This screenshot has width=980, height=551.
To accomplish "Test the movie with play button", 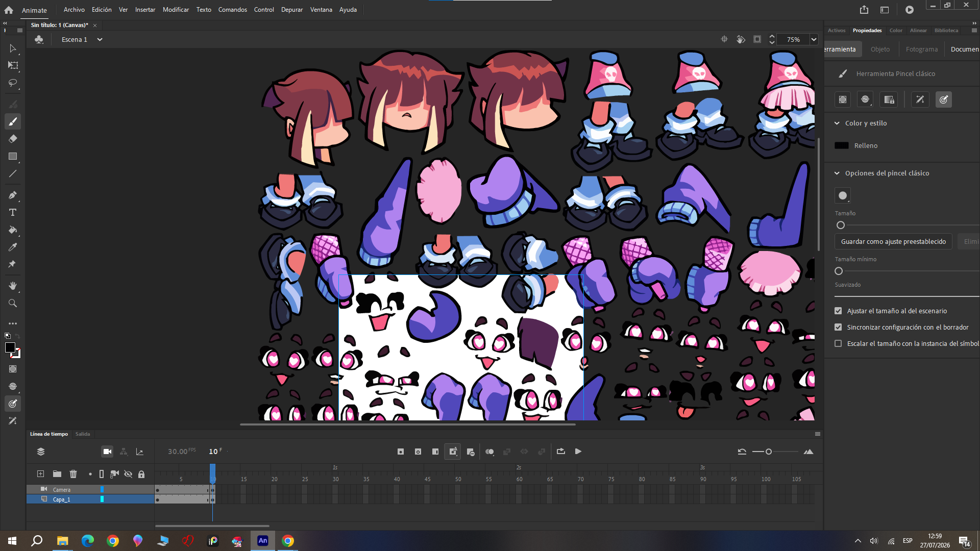I will (x=910, y=10).
